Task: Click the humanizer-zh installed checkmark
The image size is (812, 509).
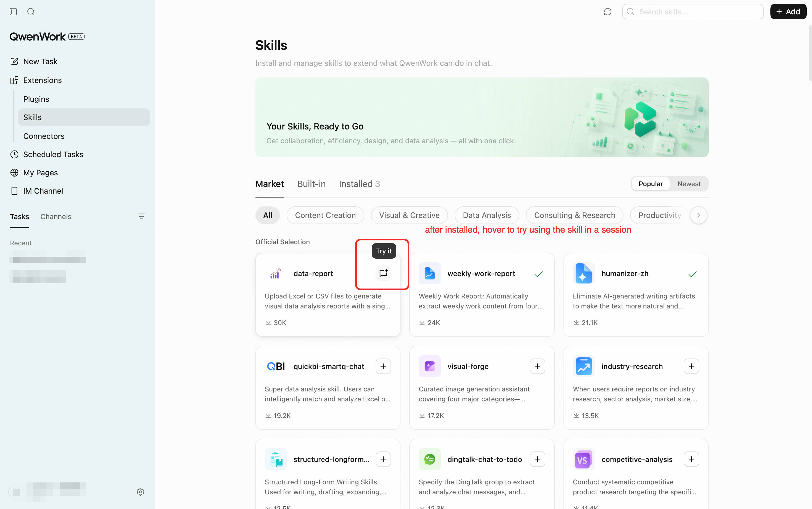Action: click(x=692, y=274)
